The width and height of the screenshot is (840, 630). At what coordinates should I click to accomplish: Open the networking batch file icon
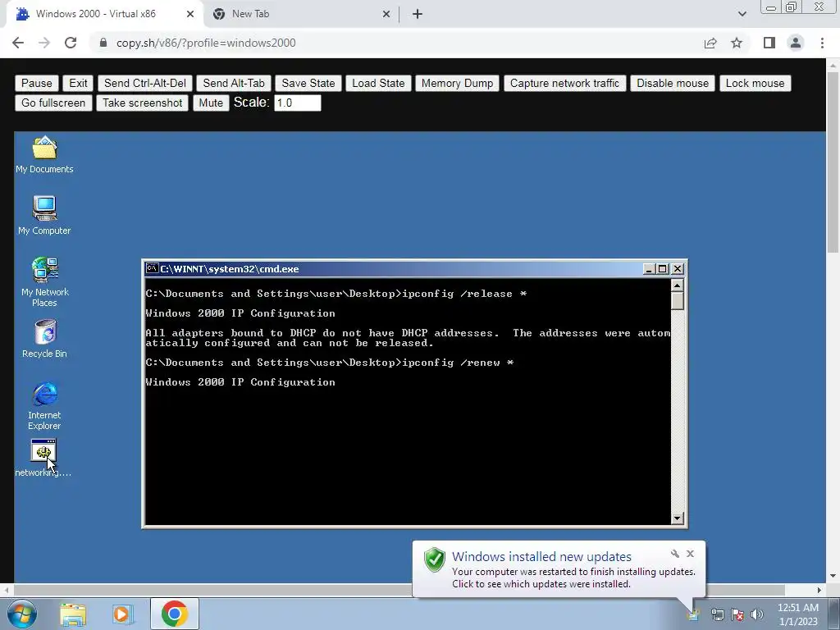[43, 458]
